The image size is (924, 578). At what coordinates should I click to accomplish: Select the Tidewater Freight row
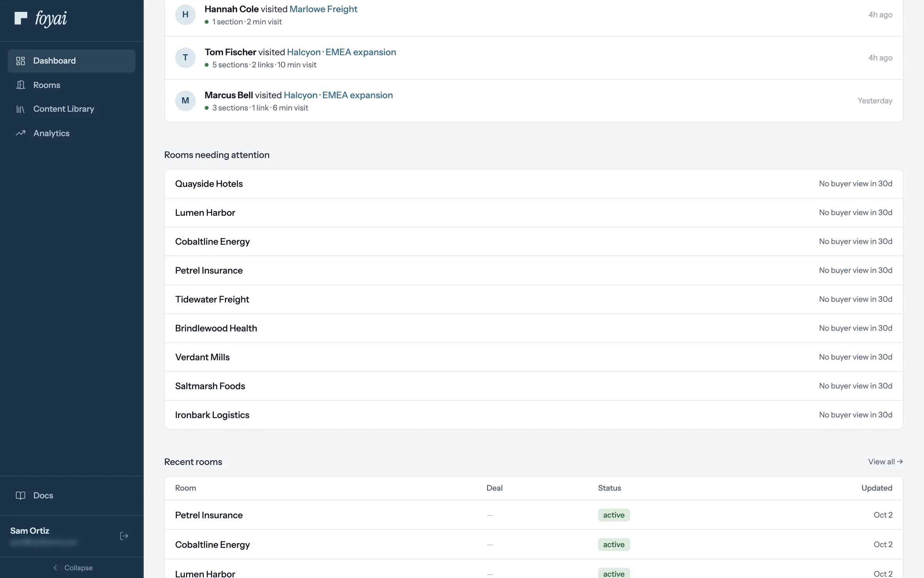click(534, 299)
